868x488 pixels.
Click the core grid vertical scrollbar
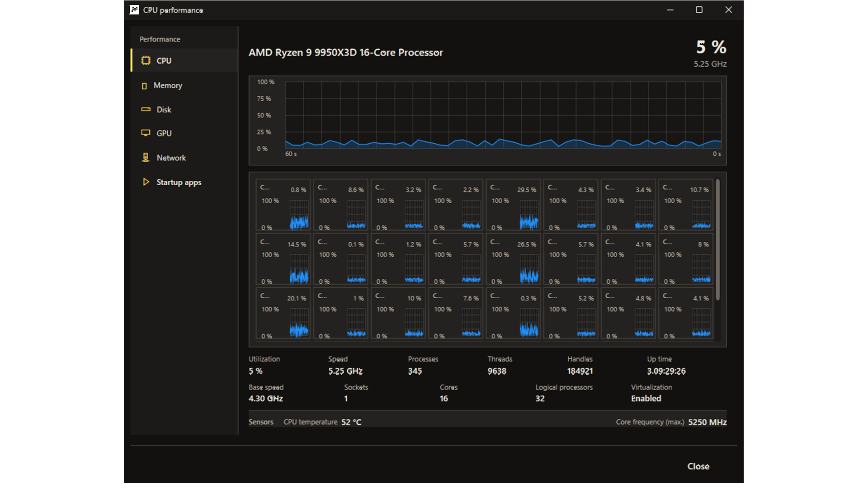tap(717, 239)
